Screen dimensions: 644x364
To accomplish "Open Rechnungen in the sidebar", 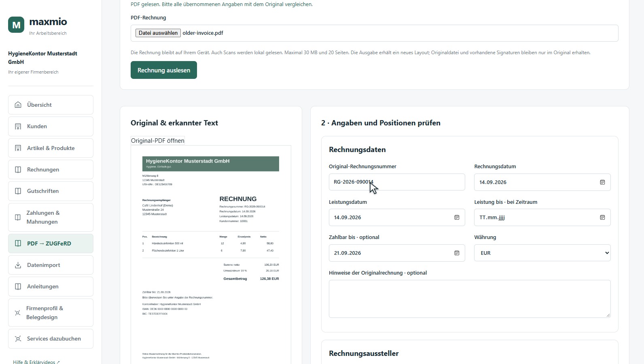I will coord(51,169).
